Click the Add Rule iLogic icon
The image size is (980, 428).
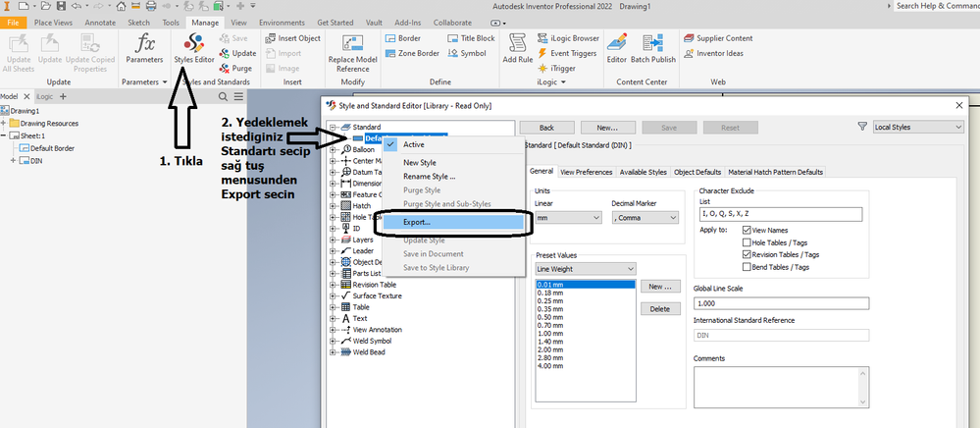pyautogui.click(x=518, y=48)
